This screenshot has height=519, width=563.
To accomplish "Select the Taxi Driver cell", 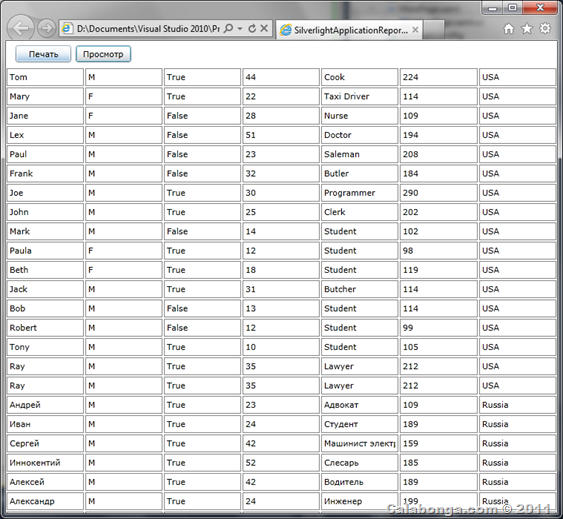I will 359,97.
